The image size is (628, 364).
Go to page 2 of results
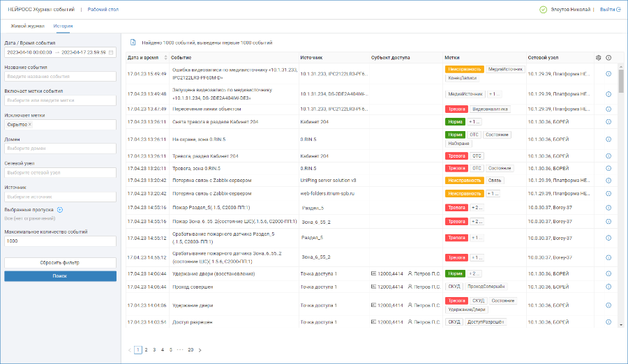pyautogui.click(x=147, y=350)
